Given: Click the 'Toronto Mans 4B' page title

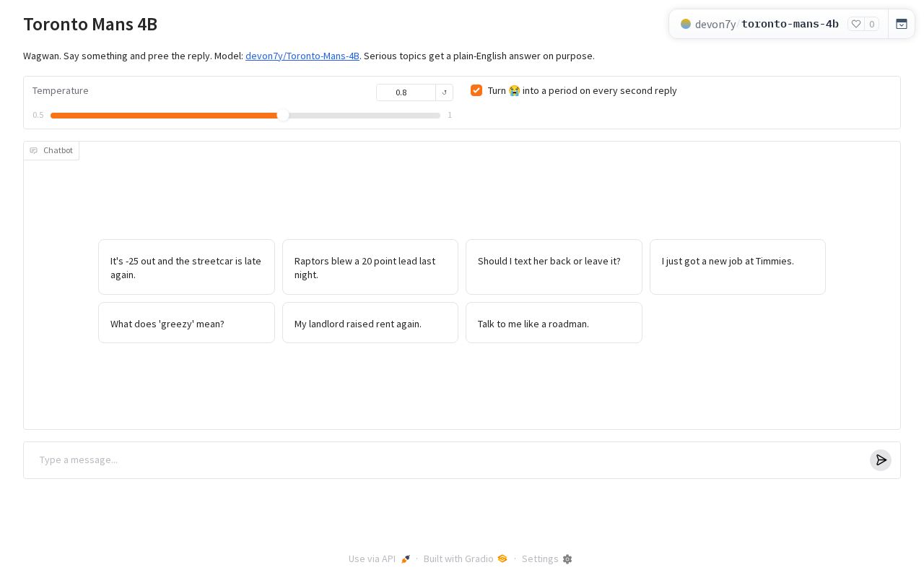Looking at the screenshot, I should pos(90,24).
